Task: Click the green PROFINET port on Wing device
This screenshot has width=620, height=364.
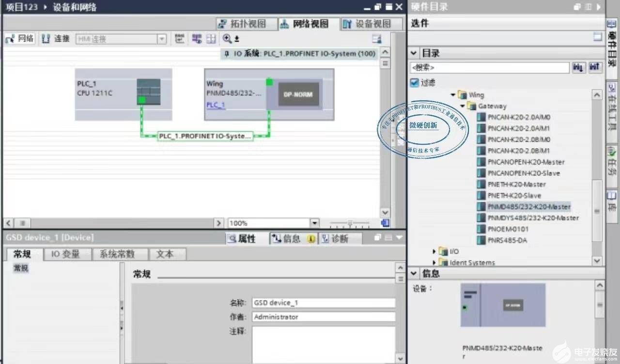Action: 269,83
